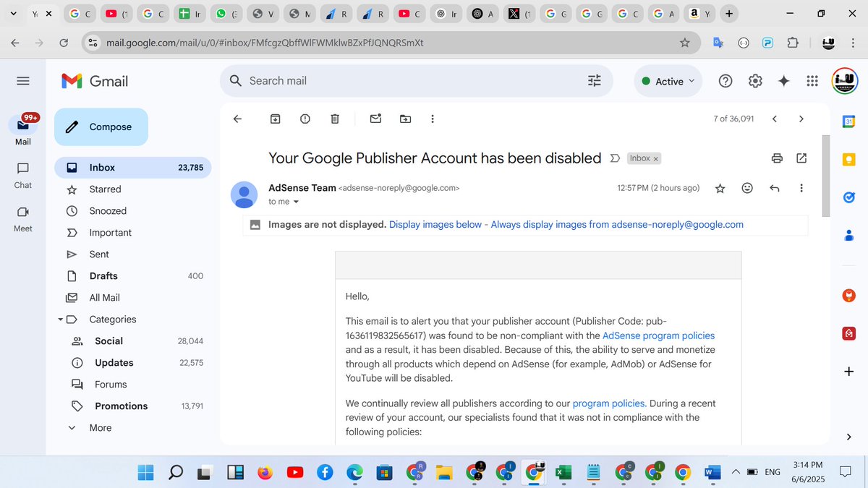Click the email vertical scrollbar
The width and height of the screenshot is (868, 488).
[x=826, y=176]
